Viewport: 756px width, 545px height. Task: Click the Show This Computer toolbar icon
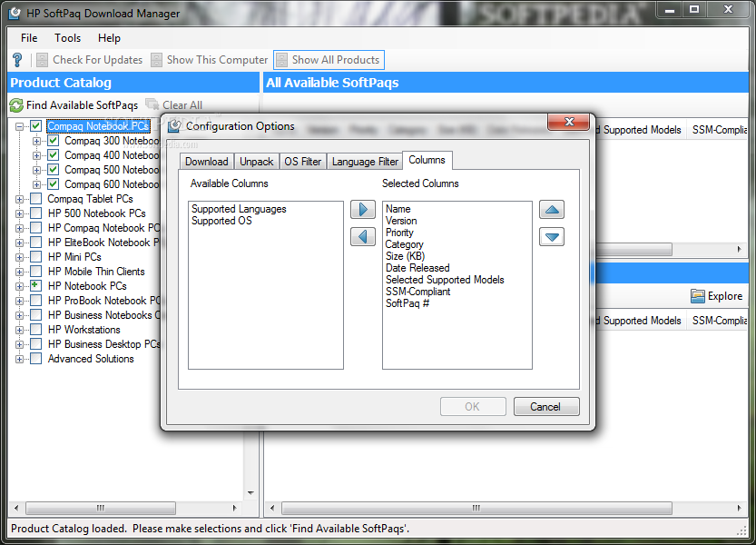click(156, 60)
